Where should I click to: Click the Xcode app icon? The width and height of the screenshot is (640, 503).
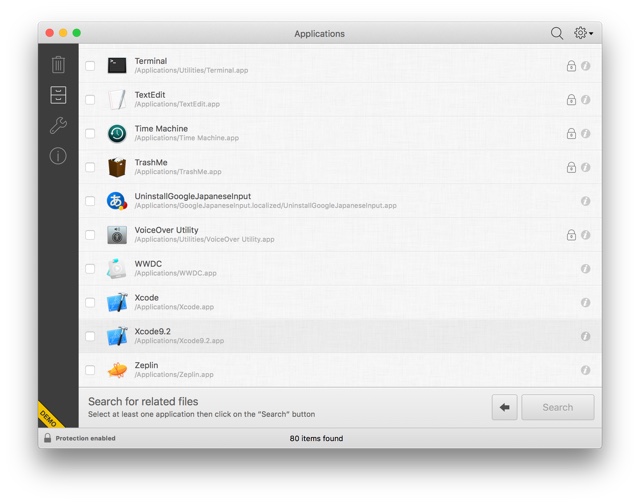point(117,303)
